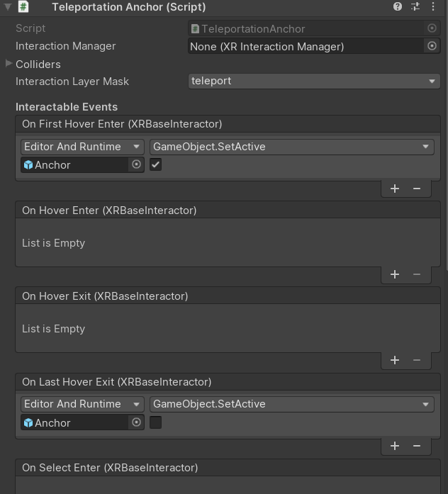Remove listener from On Last Hover Exit
The height and width of the screenshot is (494, 448).
click(417, 446)
